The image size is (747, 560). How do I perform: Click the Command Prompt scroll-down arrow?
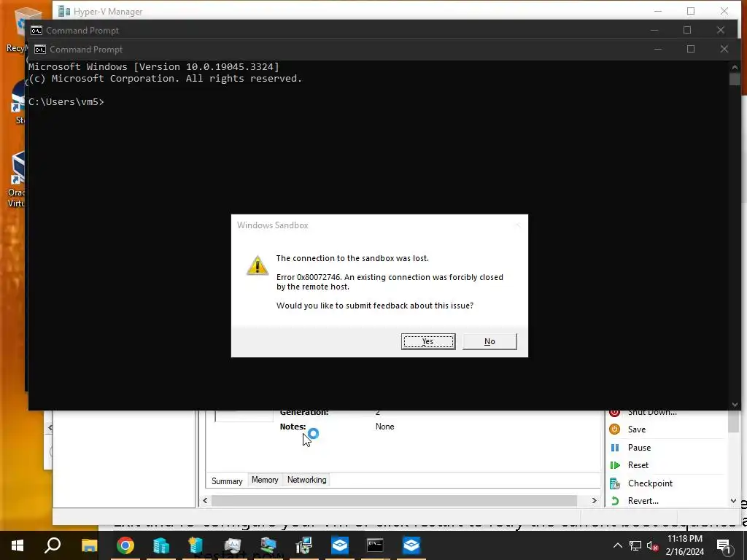tap(735, 405)
